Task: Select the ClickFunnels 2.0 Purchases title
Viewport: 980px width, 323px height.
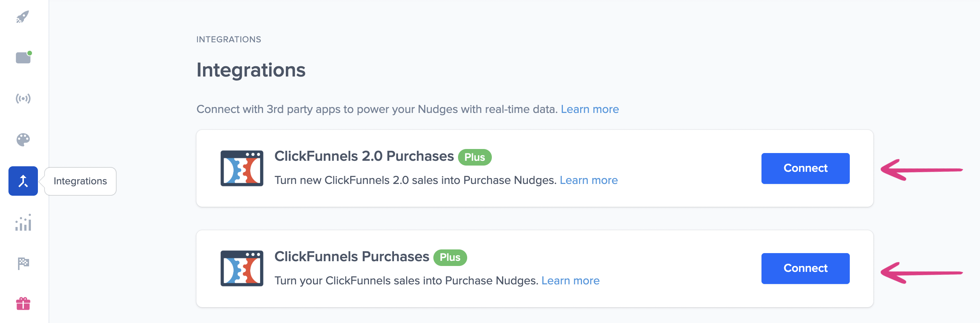Action: pyautogui.click(x=364, y=156)
